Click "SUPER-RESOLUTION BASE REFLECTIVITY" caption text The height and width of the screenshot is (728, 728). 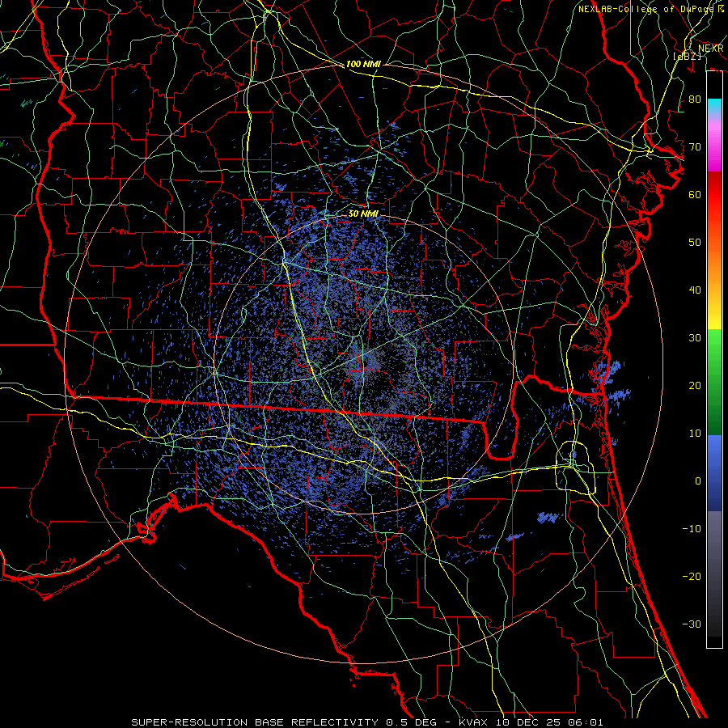tap(255, 722)
